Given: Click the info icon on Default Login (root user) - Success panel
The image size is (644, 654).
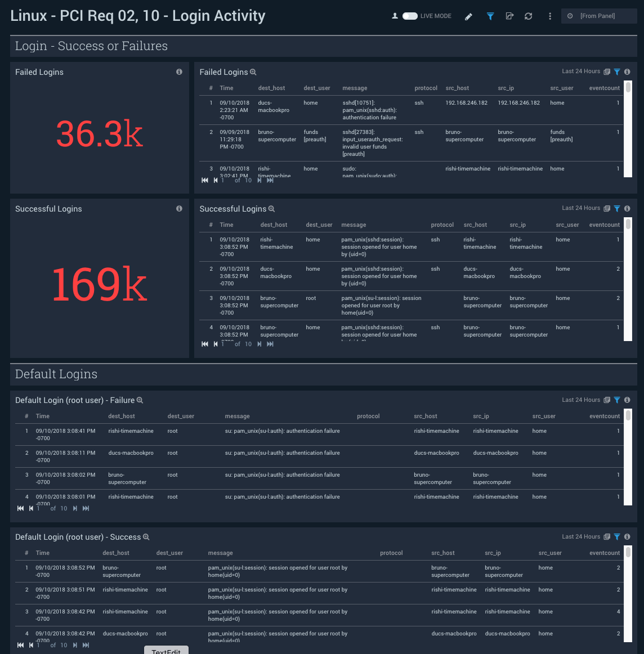Looking at the screenshot, I should click(627, 536).
